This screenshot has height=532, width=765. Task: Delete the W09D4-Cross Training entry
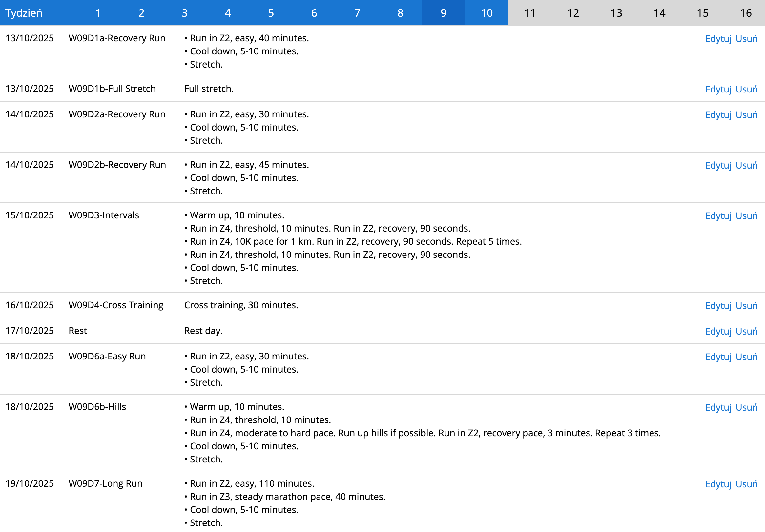746,306
